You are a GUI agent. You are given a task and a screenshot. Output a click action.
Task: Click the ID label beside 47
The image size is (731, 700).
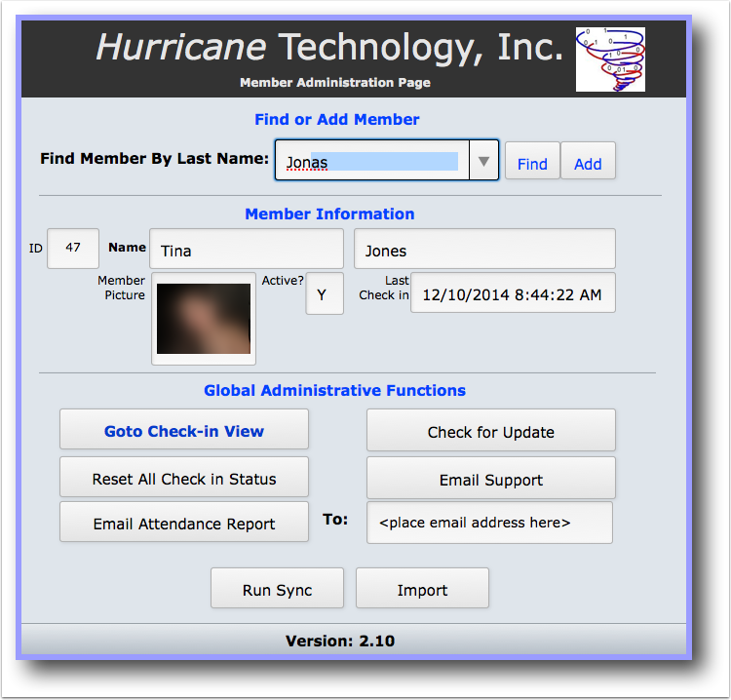35,248
